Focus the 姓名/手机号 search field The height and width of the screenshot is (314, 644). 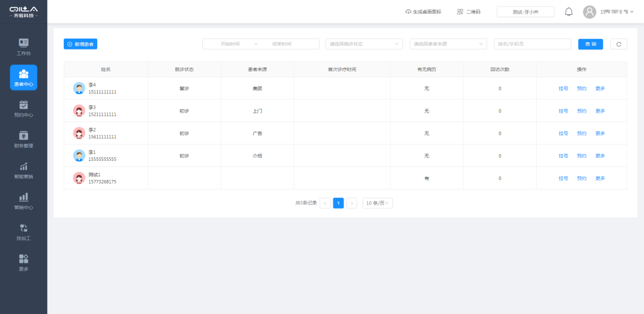tap(532, 44)
